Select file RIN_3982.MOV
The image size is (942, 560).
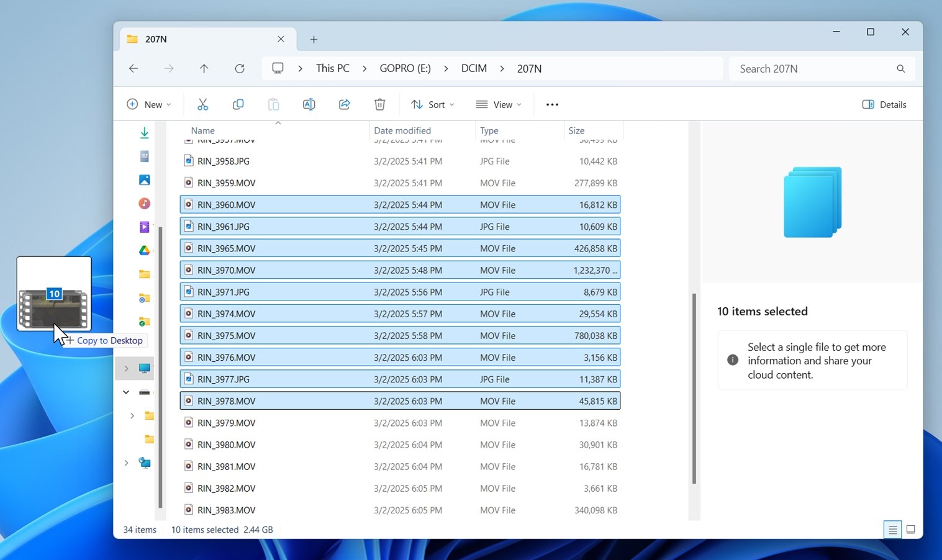[400, 488]
